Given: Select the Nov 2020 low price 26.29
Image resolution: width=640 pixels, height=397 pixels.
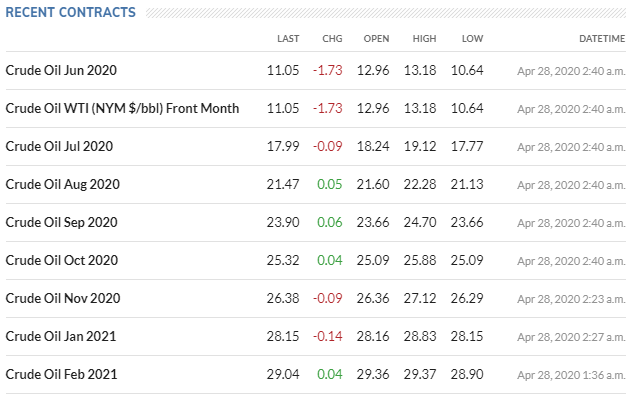Looking at the screenshot, I should tap(467, 298).
